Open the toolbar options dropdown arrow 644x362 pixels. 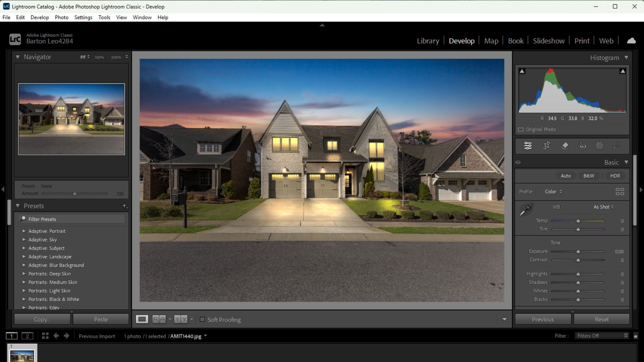click(x=504, y=319)
